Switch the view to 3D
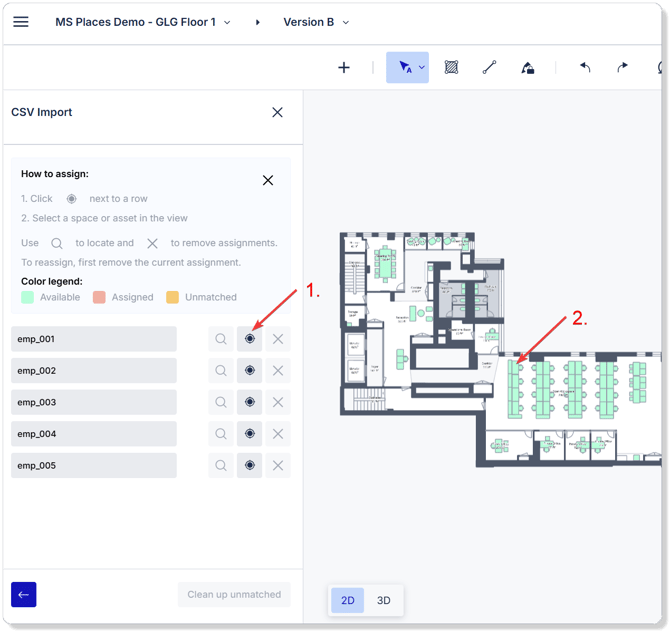The image size is (670, 632). (383, 601)
